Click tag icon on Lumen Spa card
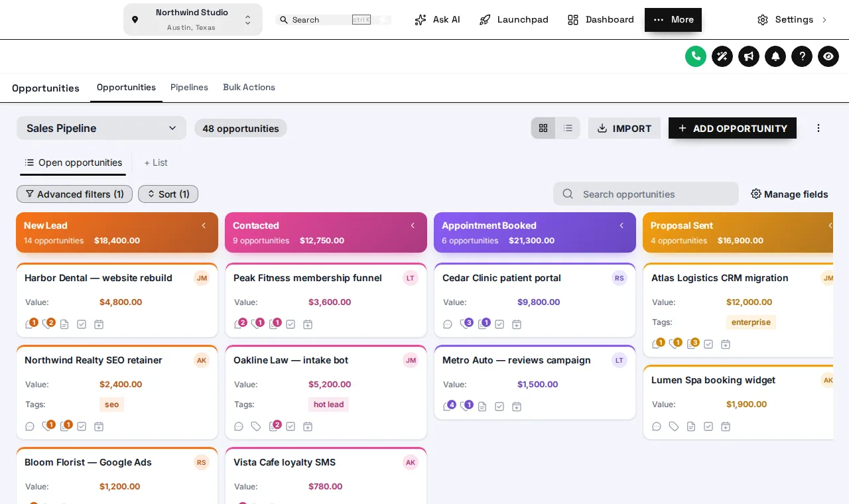849x504 pixels. (x=674, y=426)
